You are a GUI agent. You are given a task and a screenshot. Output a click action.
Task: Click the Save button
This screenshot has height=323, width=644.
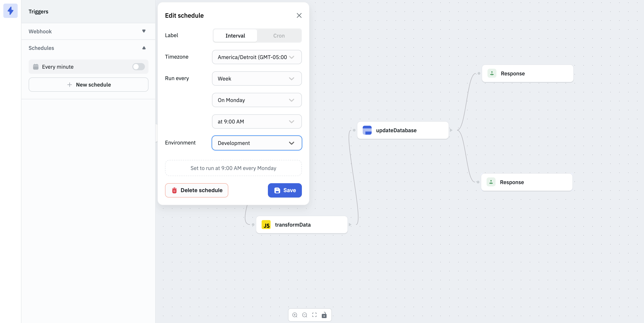click(x=284, y=190)
